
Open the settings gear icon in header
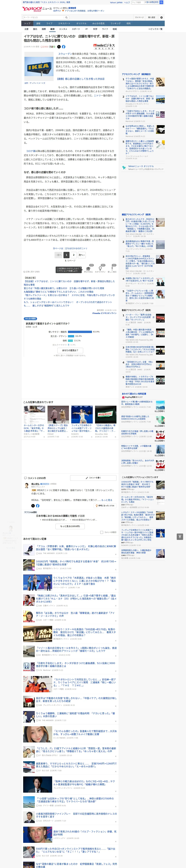pos(161,18)
